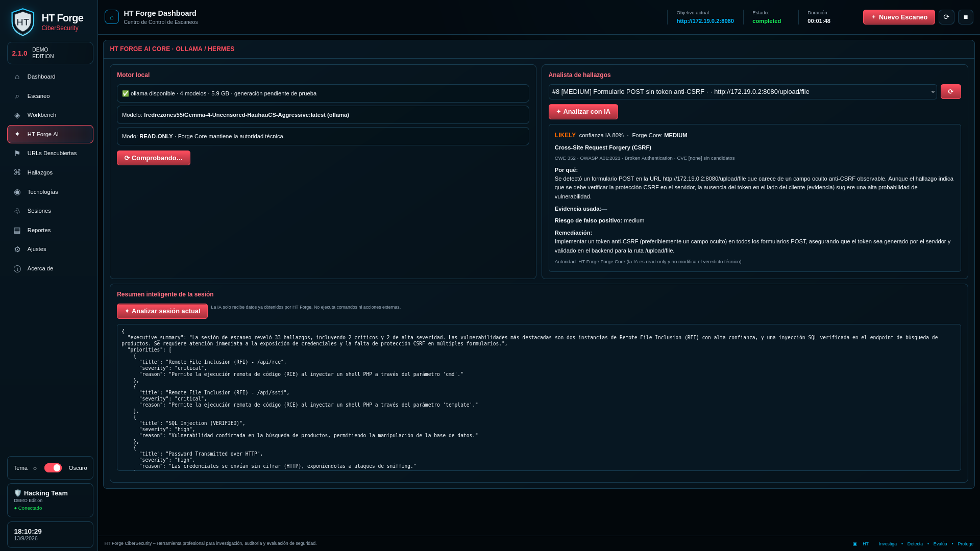Open Sesiones in the sidebar

[x=50, y=211]
